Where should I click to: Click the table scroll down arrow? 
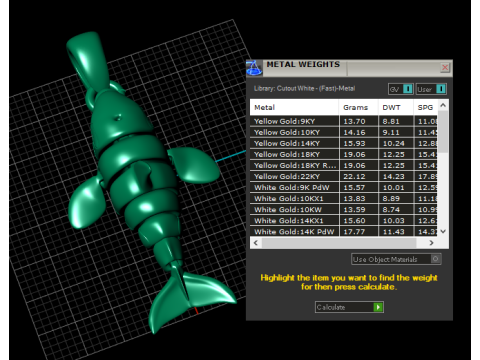point(443,231)
